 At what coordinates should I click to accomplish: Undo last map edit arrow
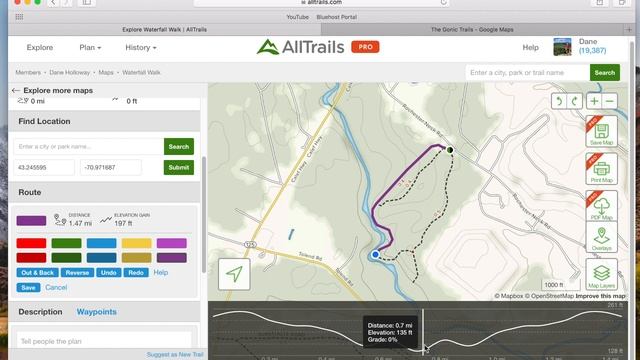[x=559, y=101]
